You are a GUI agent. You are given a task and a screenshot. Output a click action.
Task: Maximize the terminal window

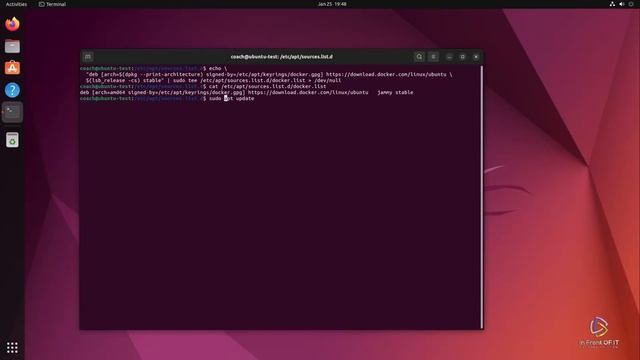point(462,57)
